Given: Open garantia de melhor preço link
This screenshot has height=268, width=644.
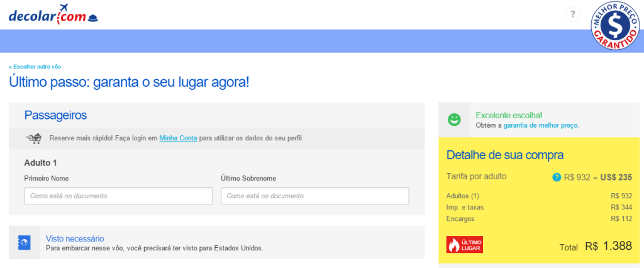Looking at the screenshot, I should coord(540,125).
